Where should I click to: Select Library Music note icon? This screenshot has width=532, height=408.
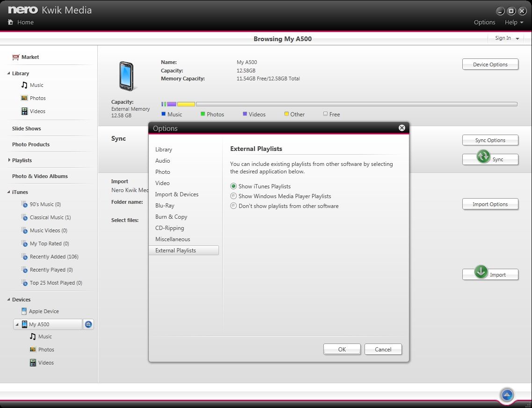click(x=24, y=85)
